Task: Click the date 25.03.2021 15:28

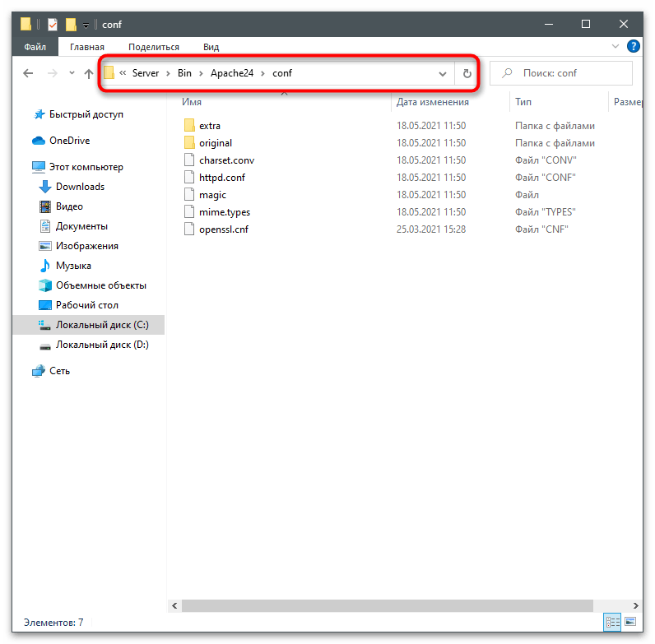Action: [430, 229]
